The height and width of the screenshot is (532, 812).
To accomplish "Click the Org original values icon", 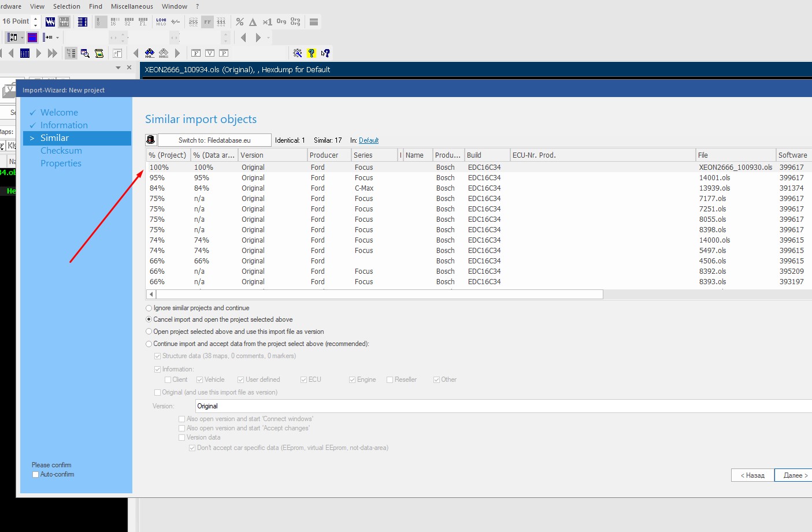I will point(281,22).
